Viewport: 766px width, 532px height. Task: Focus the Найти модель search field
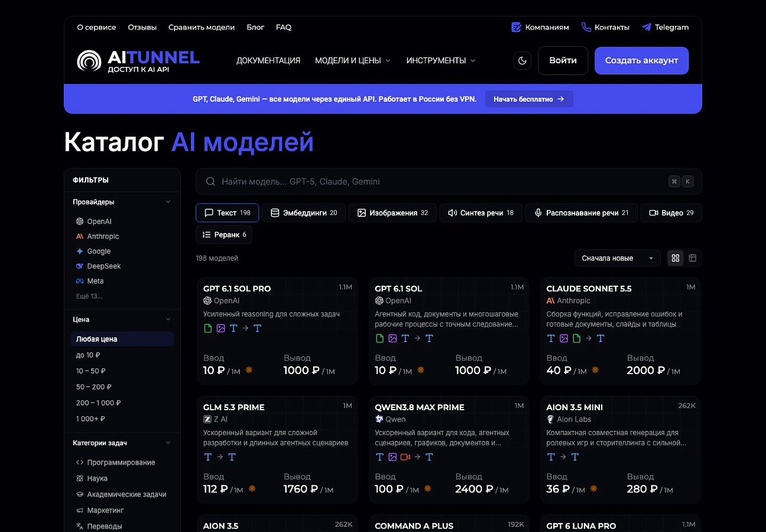click(x=449, y=181)
